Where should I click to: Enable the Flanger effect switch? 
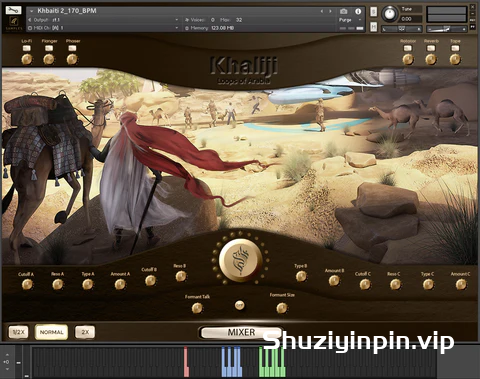[49, 48]
